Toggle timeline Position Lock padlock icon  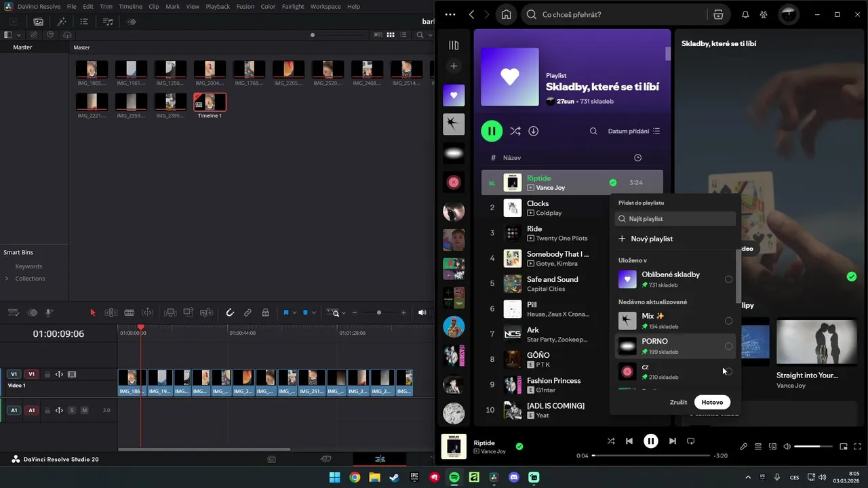click(265, 312)
